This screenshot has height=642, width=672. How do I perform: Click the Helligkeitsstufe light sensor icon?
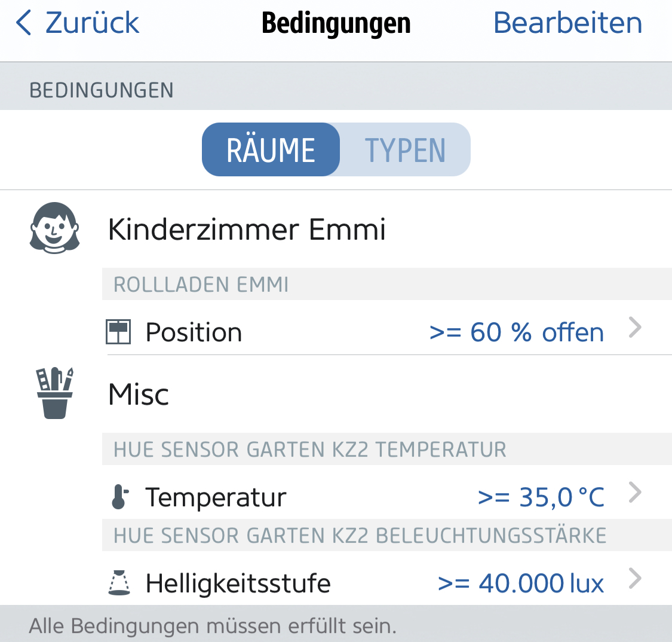click(x=119, y=583)
